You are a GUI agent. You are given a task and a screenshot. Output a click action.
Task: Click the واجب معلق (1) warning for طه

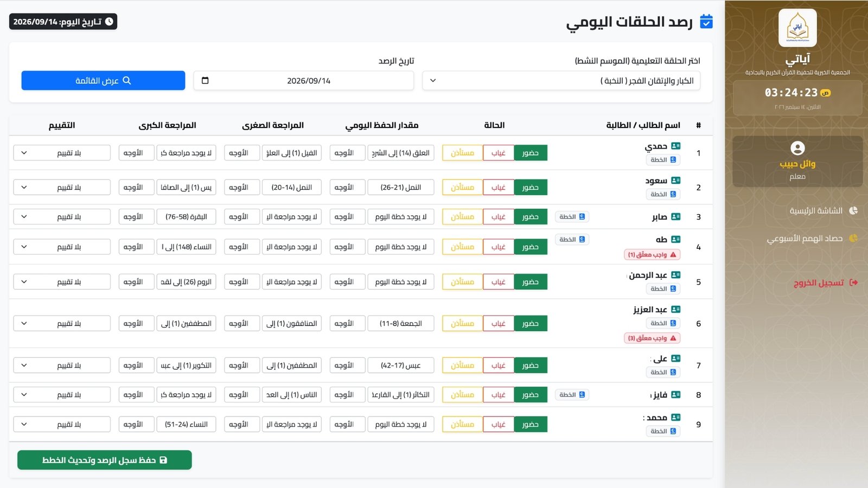652,254
